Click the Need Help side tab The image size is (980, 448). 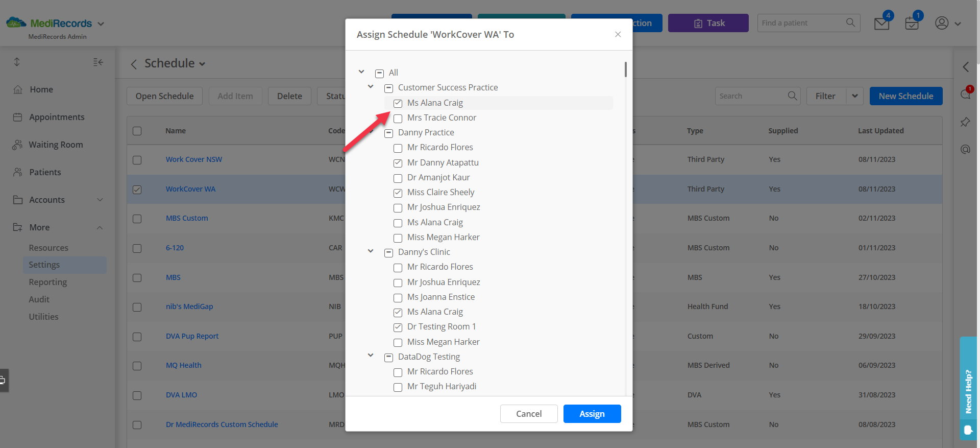click(x=968, y=388)
